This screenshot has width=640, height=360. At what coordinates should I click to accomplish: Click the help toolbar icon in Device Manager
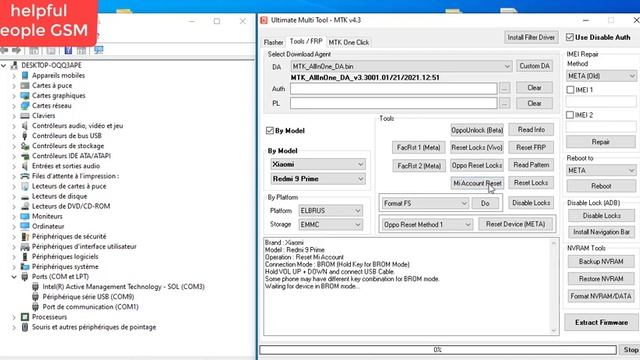coord(68,50)
